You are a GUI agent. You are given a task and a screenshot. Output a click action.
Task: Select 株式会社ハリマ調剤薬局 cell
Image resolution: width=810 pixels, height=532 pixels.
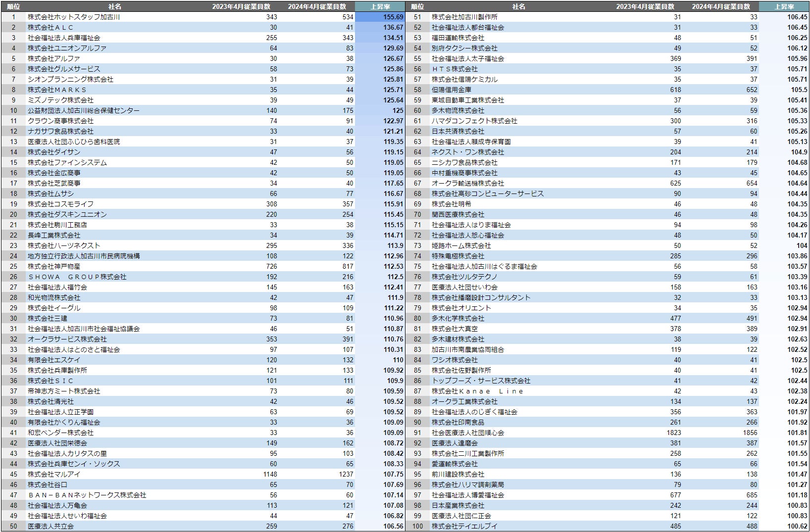click(x=468, y=484)
